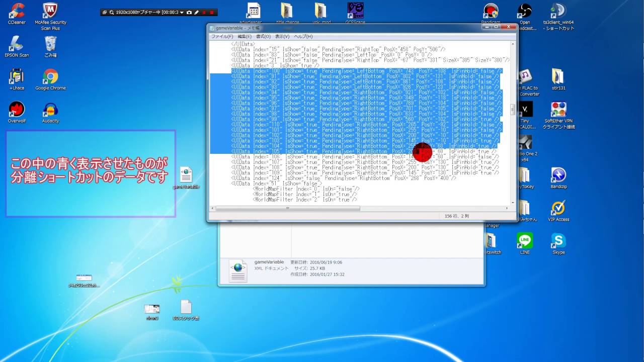Open FLAC to Converter desktop icon

point(528,82)
